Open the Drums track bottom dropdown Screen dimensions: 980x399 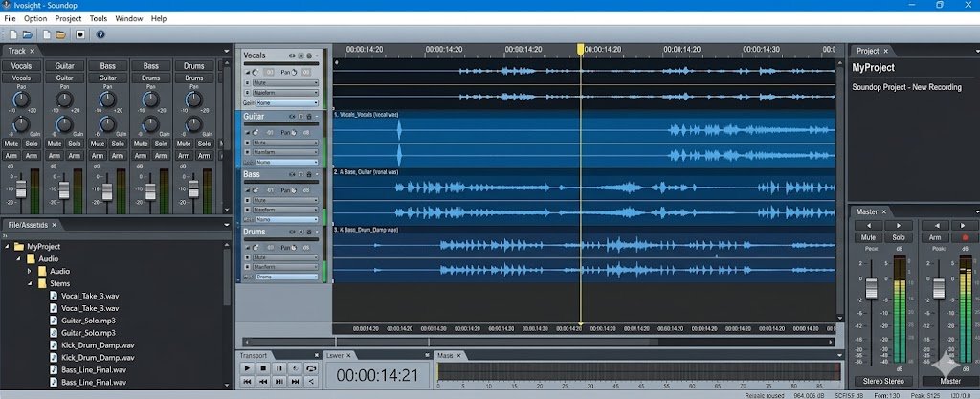click(287, 277)
